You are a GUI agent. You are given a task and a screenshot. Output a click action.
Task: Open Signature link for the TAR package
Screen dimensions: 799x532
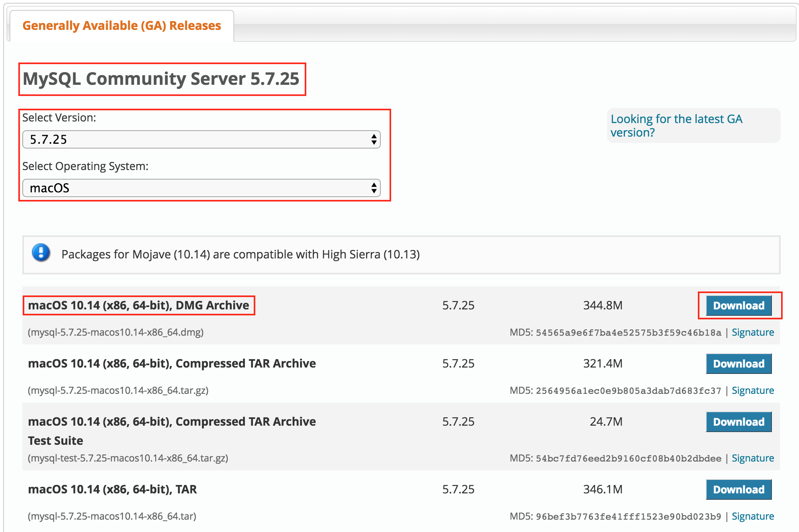752,516
